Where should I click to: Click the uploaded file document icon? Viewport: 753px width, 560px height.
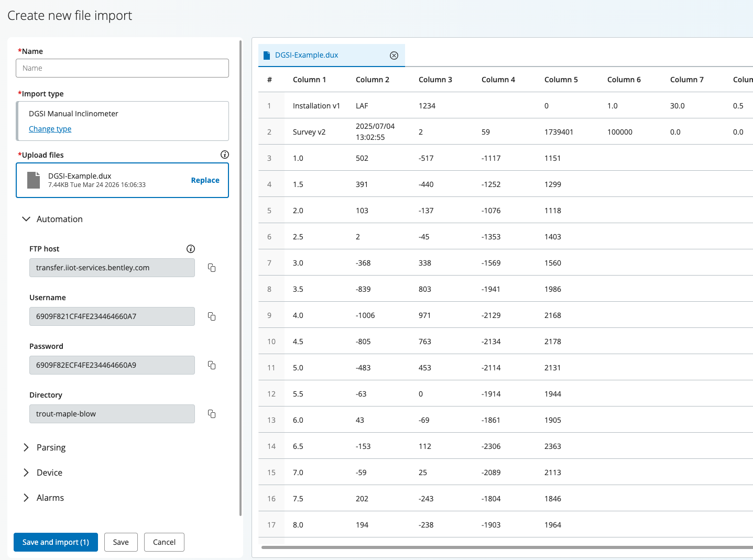[34, 180]
